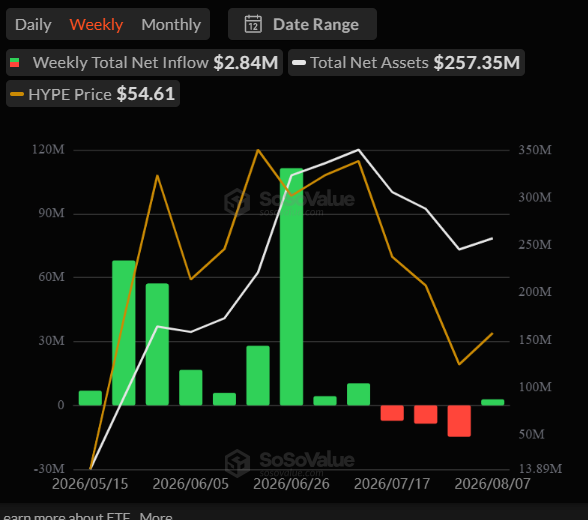Select the Weekly tab
This screenshot has width=588, height=520.
point(96,25)
